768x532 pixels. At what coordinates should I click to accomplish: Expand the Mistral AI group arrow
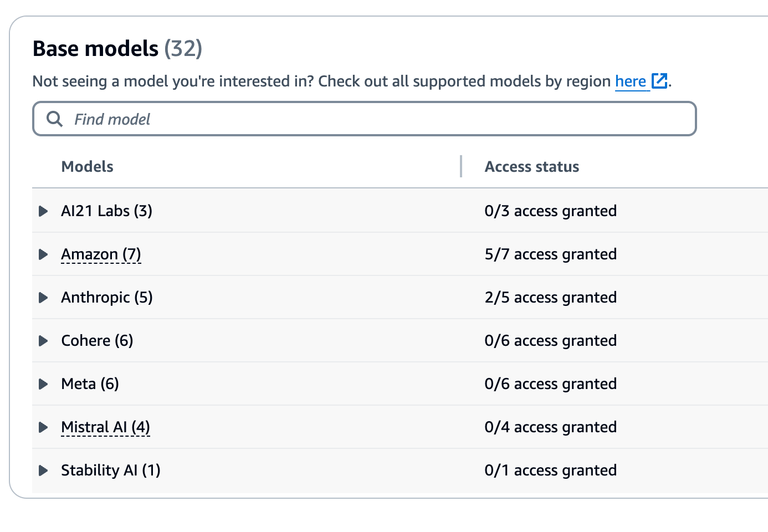coord(43,427)
